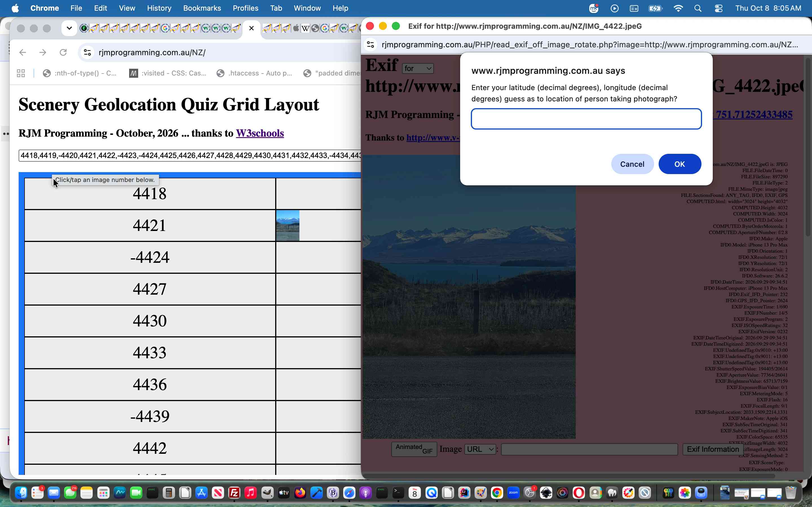Open Control Center in menu bar
The image size is (812, 507).
click(719, 8)
